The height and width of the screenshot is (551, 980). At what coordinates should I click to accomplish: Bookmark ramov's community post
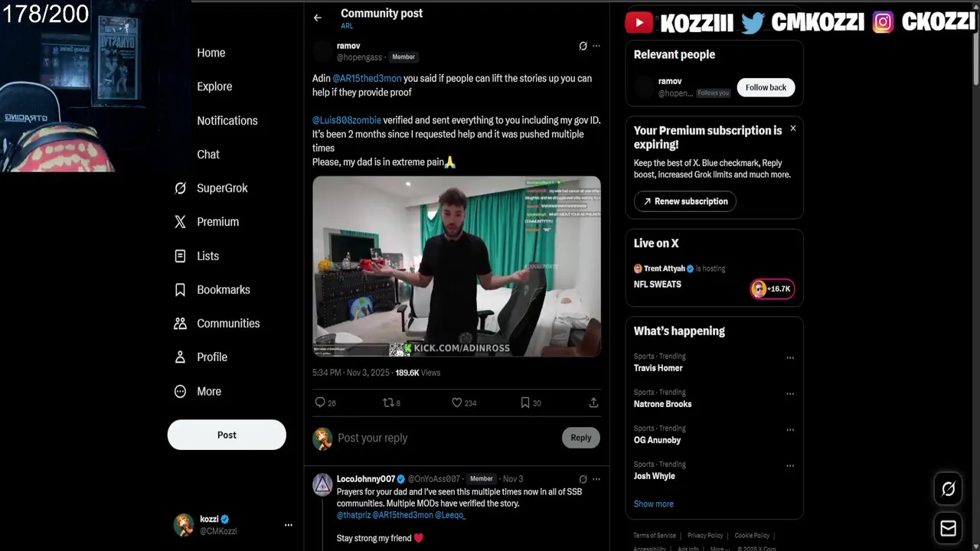tap(525, 403)
